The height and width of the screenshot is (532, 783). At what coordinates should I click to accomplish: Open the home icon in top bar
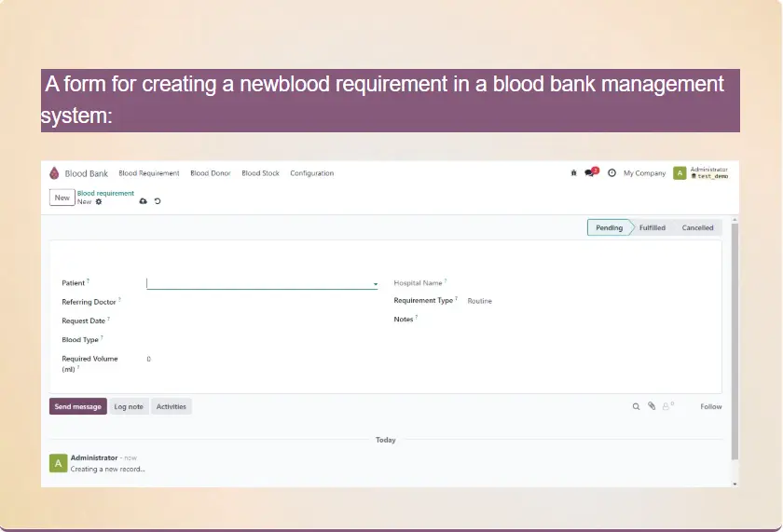tap(573, 173)
